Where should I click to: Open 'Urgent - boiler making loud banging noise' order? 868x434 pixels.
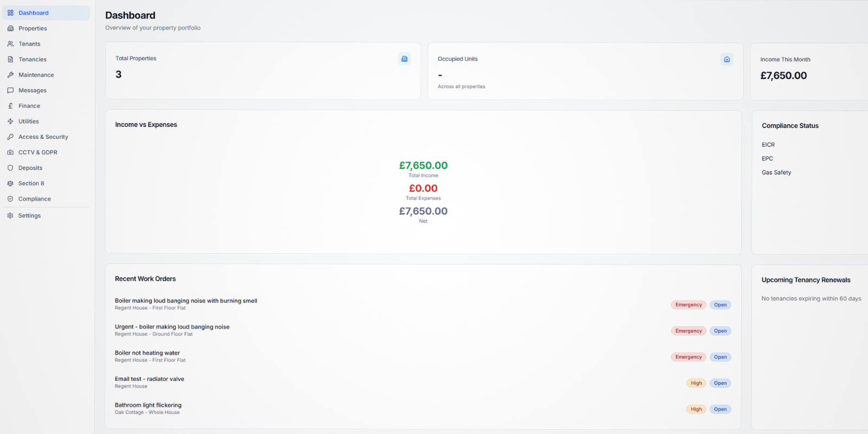tap(172, 327)
